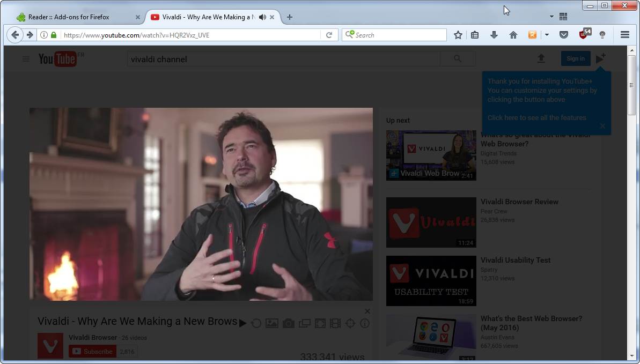Click the 'Digital Trends' channel name
This screenshot has width=640, height=364.
coord(498,153)
